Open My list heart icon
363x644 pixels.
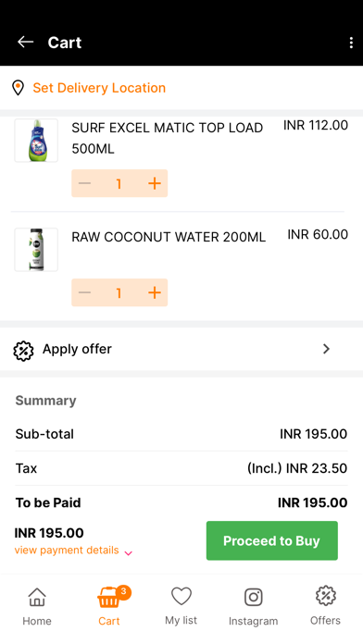pyautogui.click(x=181, y=597)
